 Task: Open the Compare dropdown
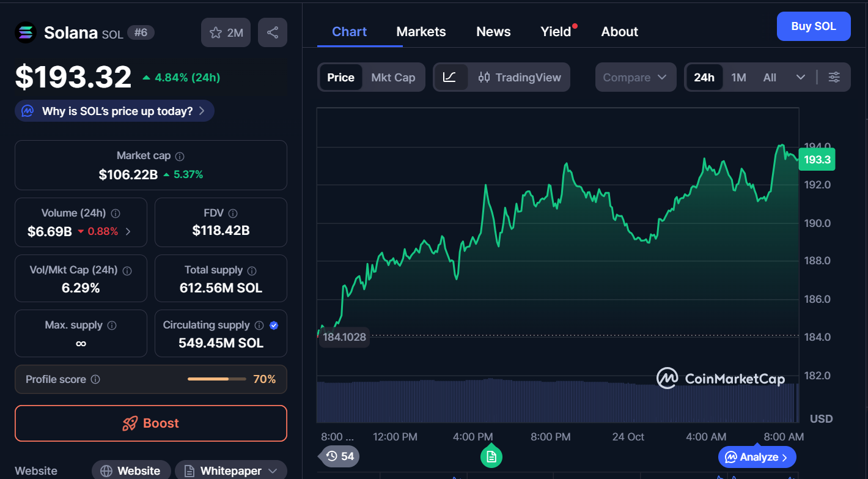[x=635, y=77]
